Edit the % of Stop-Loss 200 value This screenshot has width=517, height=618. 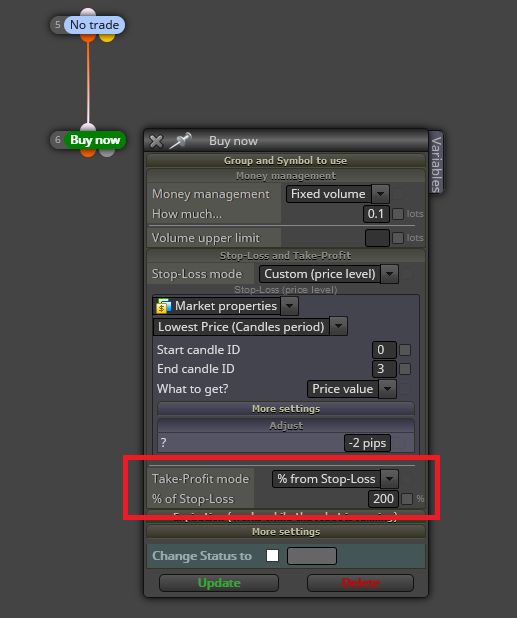[x=383, y=499]
